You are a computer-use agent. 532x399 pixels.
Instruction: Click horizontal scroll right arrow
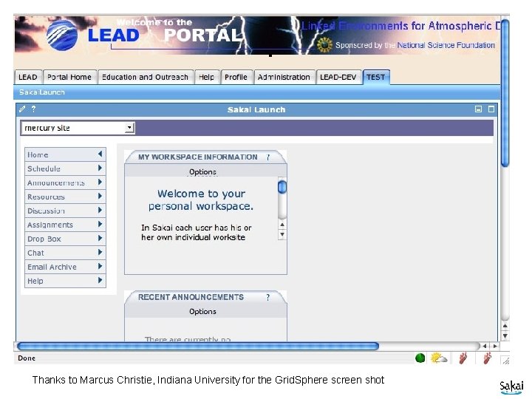point(494,346)
